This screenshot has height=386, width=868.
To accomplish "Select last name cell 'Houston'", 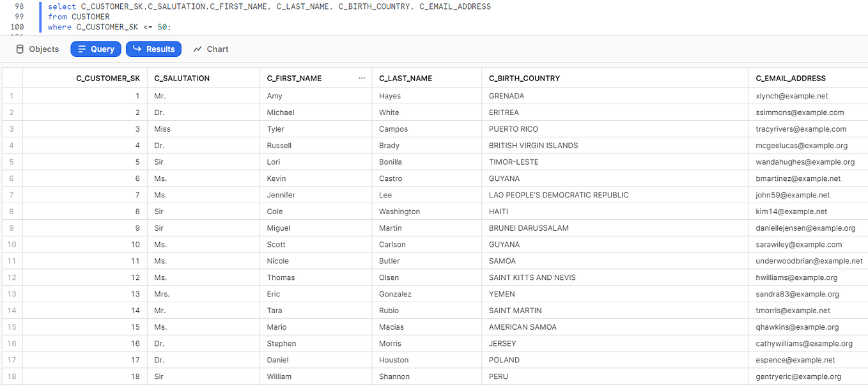I will [394, 360].
